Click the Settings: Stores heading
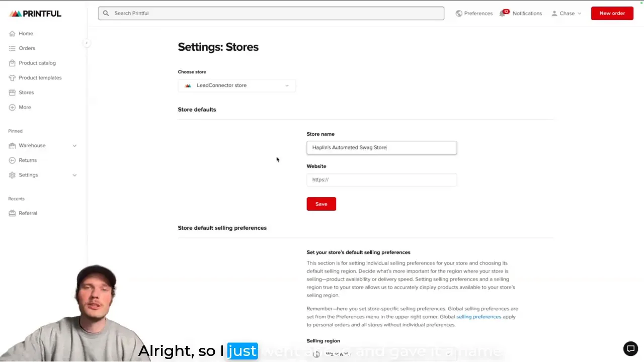Viewport: 644px width, 362px height. pyautogui.click(x=218, y=47)
